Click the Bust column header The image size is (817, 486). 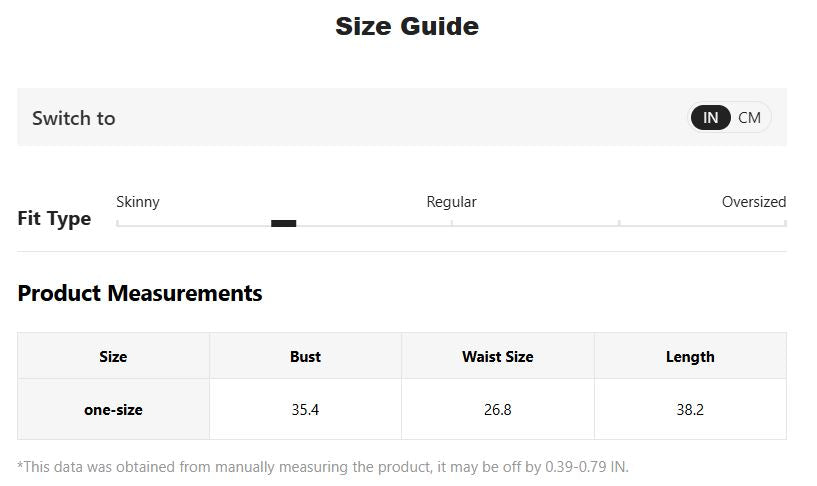pos(305,357)
